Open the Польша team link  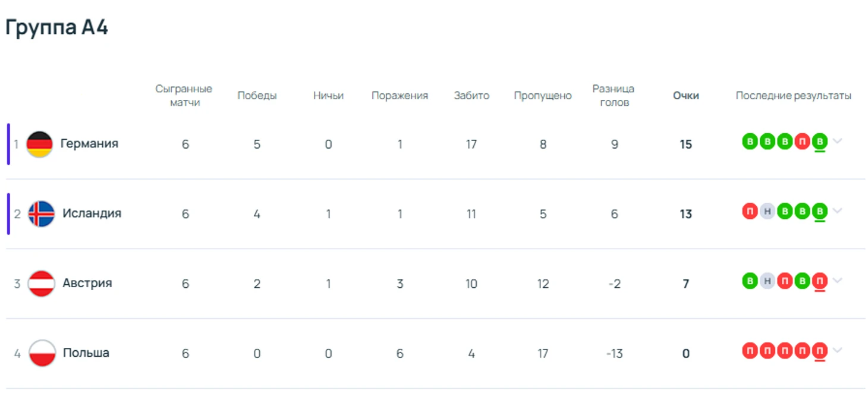86,353
